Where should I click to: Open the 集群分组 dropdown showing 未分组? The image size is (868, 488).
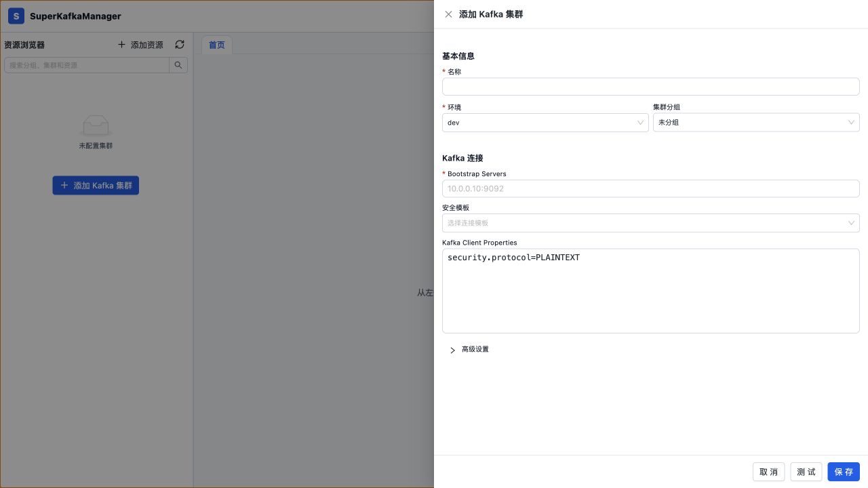[756, 123]
